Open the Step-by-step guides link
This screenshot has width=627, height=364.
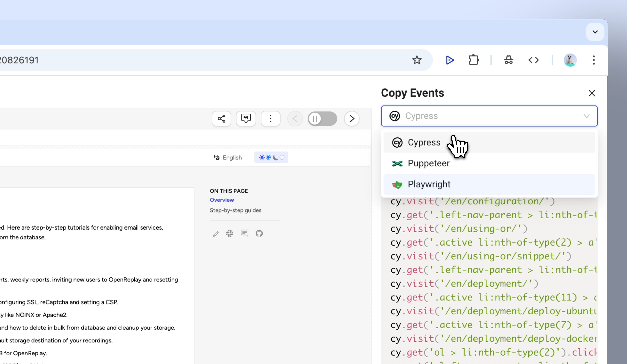coord(235,210)
